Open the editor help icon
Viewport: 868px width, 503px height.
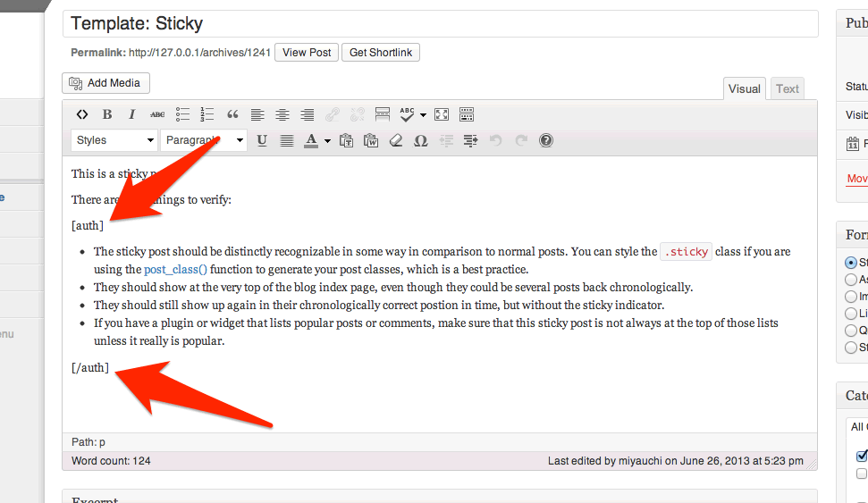click(x=546, y=140)
